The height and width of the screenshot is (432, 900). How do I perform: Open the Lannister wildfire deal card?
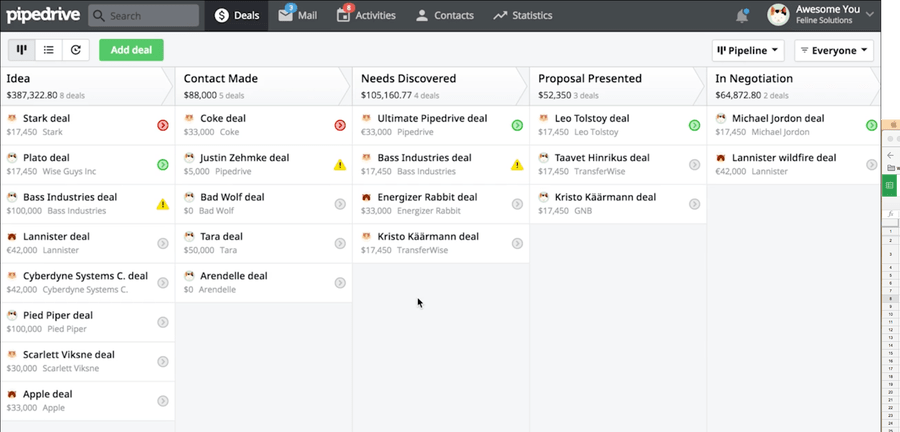[794, 165]
